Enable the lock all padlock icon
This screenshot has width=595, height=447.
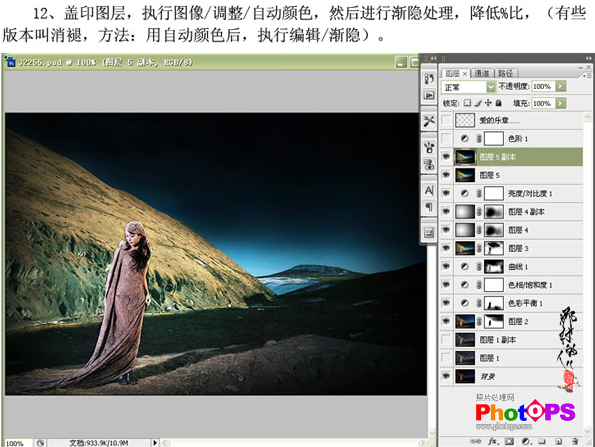499,103
